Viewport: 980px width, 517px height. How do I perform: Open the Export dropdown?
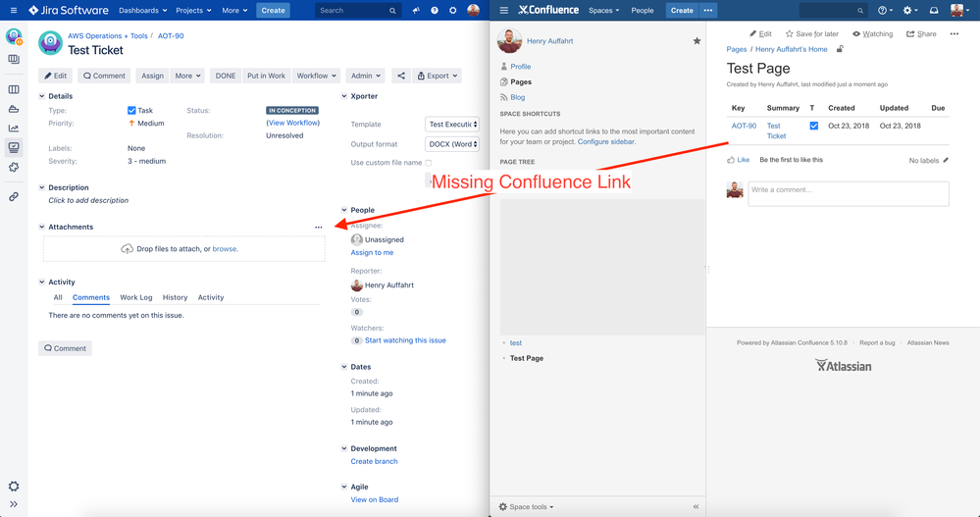[x=437, y=76]
